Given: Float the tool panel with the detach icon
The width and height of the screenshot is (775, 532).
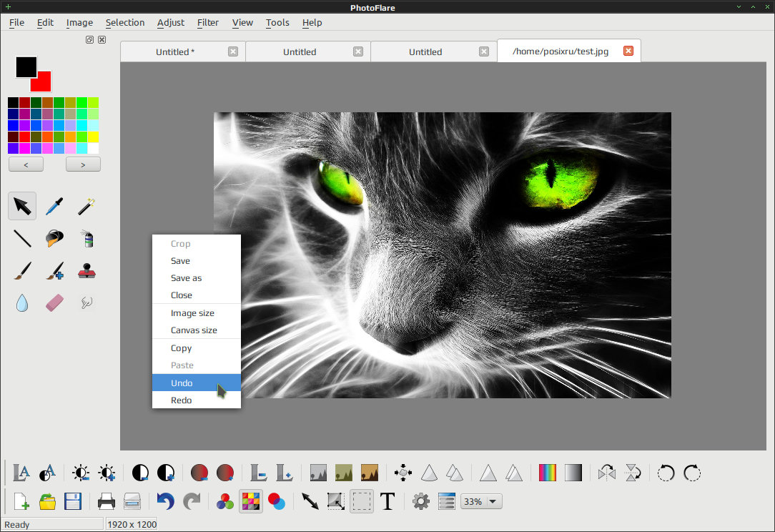Looking at the screenshot, I should (x=89, y=39).
